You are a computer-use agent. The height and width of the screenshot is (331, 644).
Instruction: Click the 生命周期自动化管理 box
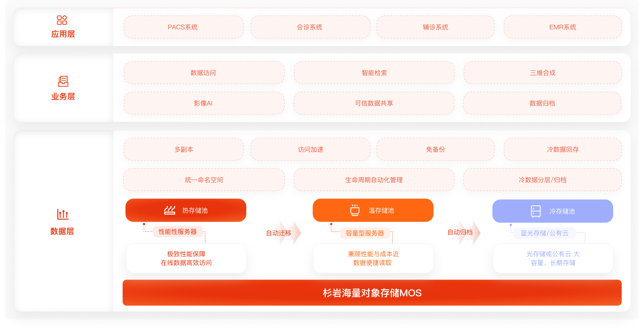coord(374,180)
